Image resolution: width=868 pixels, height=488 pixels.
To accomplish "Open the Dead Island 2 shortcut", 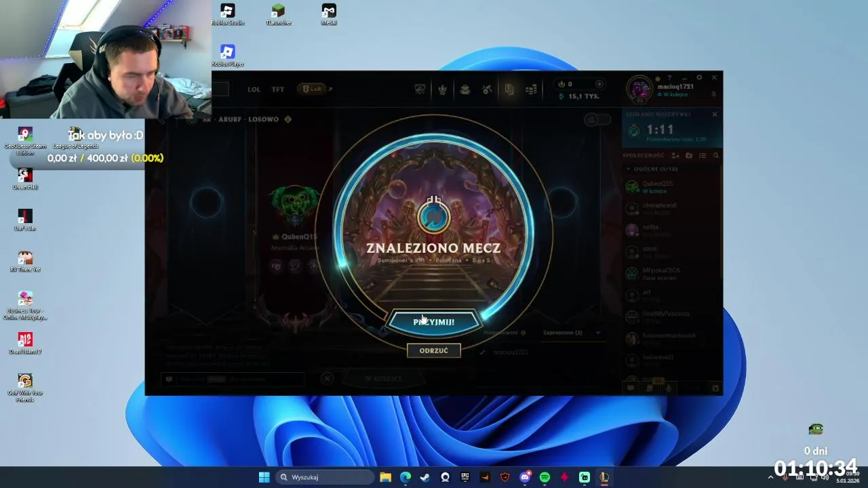I will coord(25,344).
